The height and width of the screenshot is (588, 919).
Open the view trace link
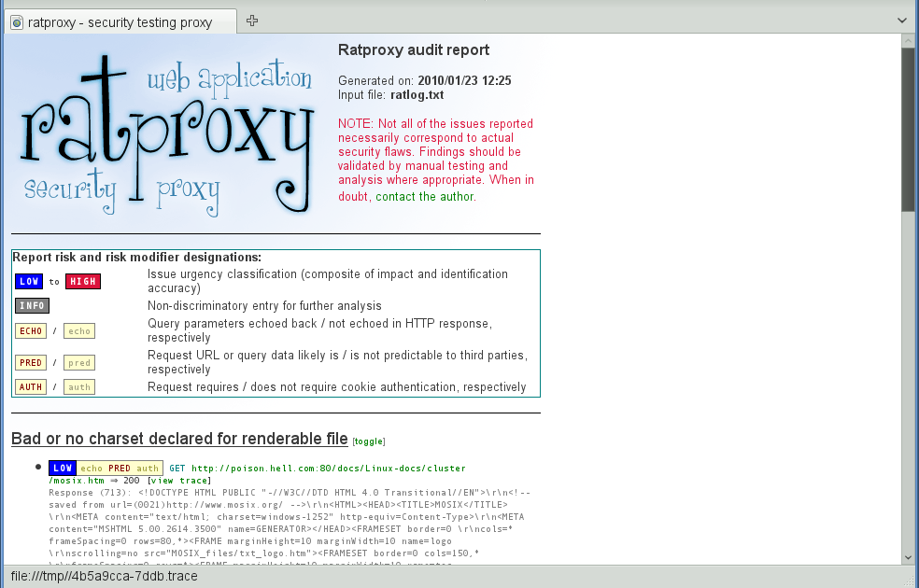pyautogui.click(x=179, y=481)
